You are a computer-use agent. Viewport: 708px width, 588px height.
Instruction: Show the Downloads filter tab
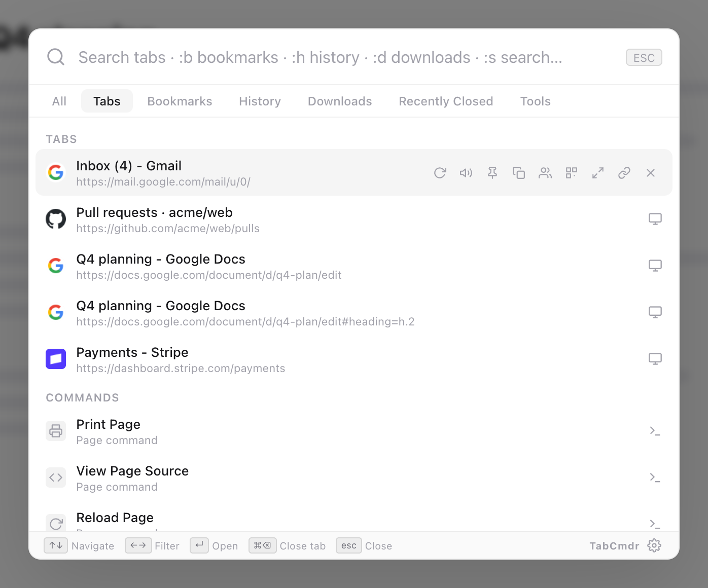[x=340, y=101]
